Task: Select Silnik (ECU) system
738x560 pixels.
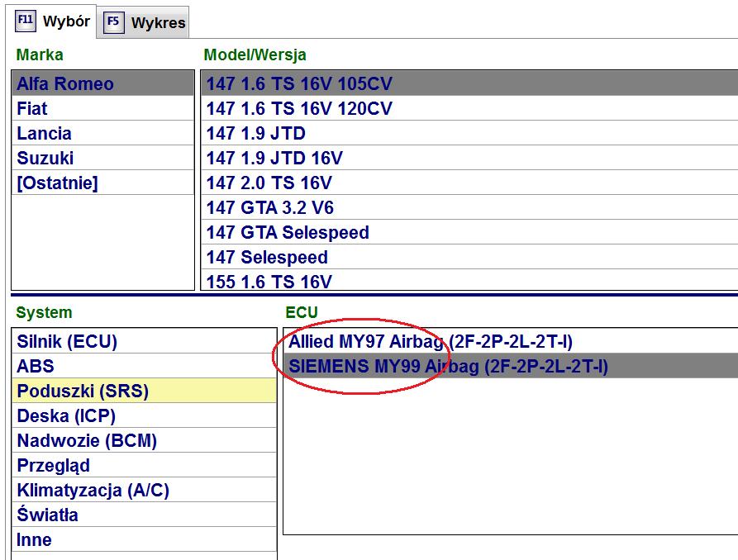Action: (144, 341)
